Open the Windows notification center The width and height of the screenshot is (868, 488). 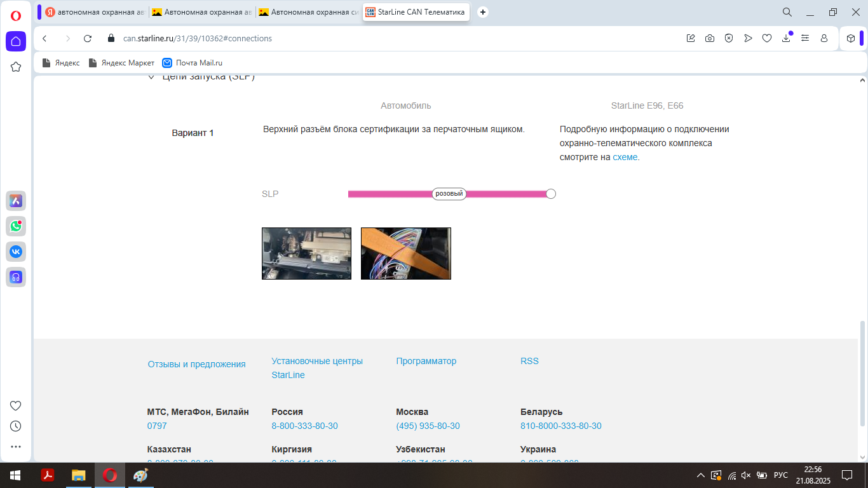point(847,475)
